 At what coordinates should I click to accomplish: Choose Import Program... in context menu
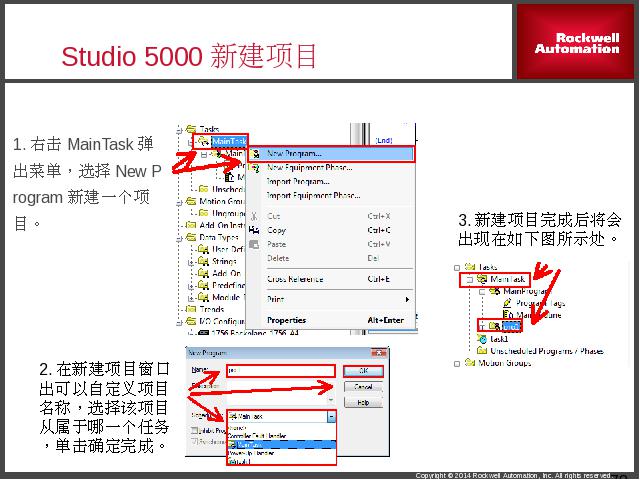[298, 181]
